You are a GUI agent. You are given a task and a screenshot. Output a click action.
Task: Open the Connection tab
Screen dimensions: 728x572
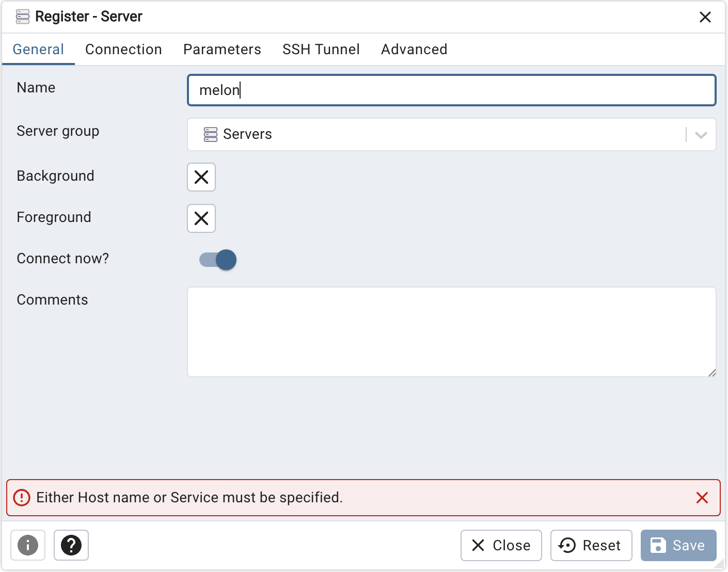(x=123, y=50)
